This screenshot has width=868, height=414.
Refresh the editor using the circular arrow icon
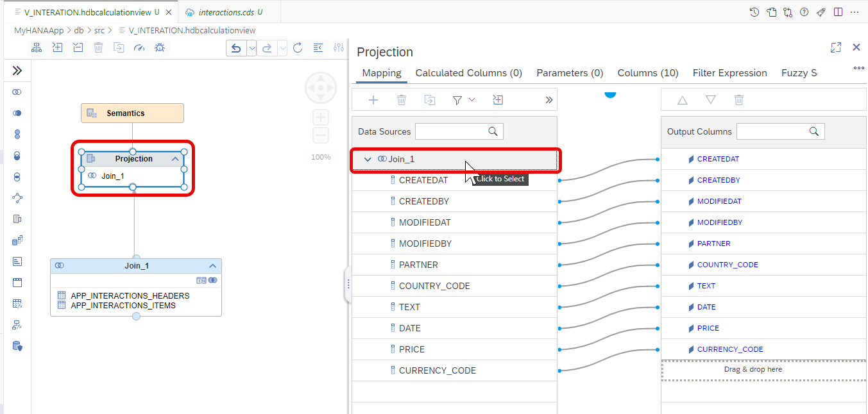[x=297, y=47]
